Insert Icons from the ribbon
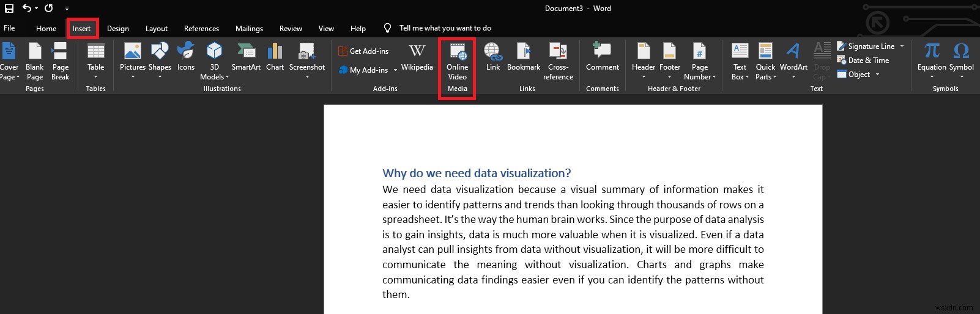 coord(186,57)
